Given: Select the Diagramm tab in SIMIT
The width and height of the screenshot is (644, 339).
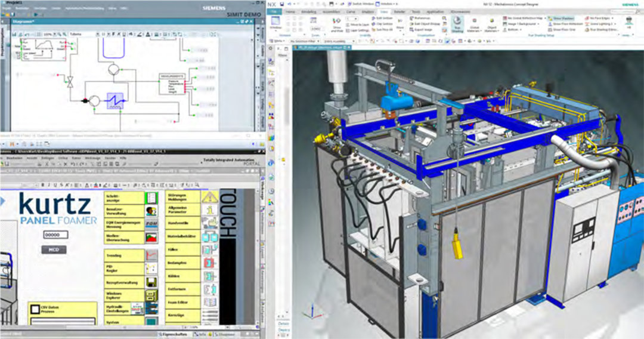Looking at the screenshot, I should click(24, 21).
